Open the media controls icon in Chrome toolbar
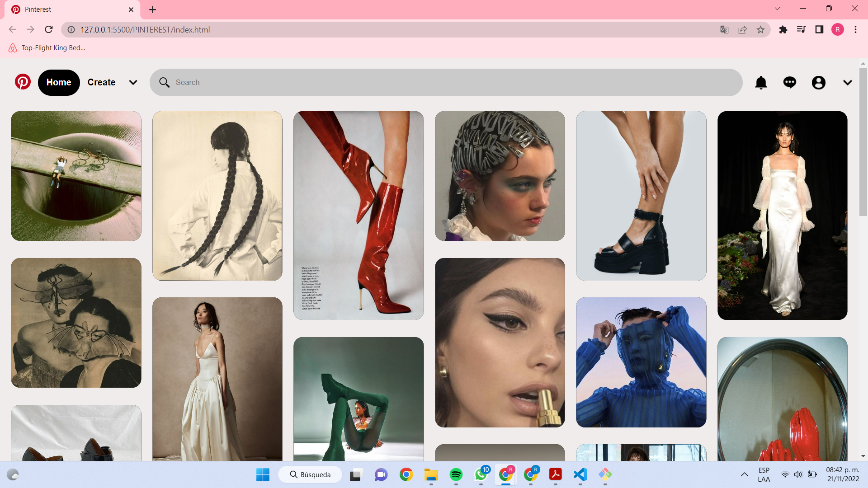This screenshot has height=488, width=868. click(x=801, y=30)
